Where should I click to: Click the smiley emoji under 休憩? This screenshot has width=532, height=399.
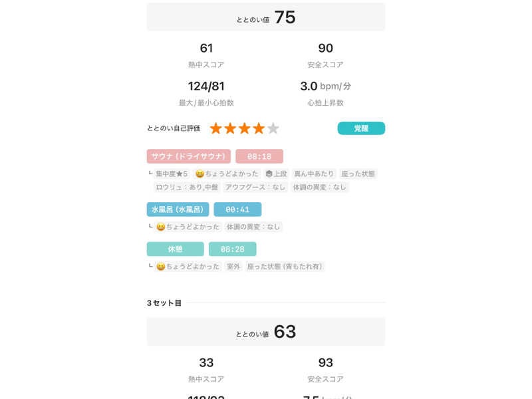click(161, 267)
